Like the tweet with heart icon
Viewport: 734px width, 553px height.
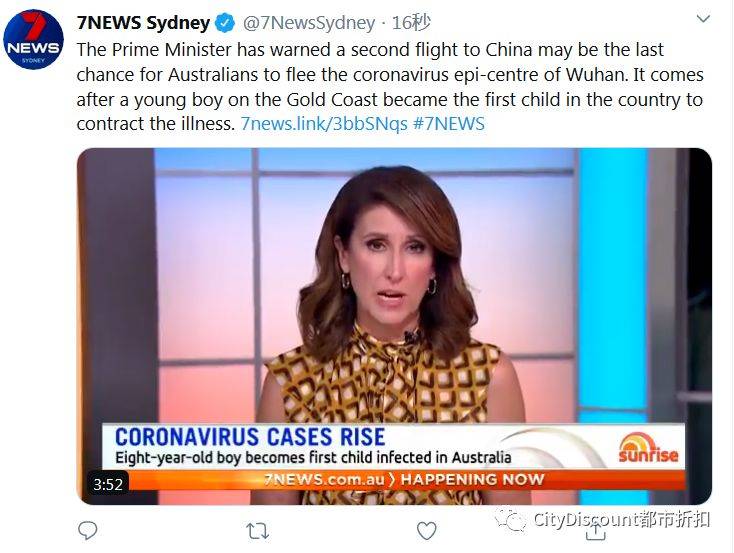[x=426, y=531]
